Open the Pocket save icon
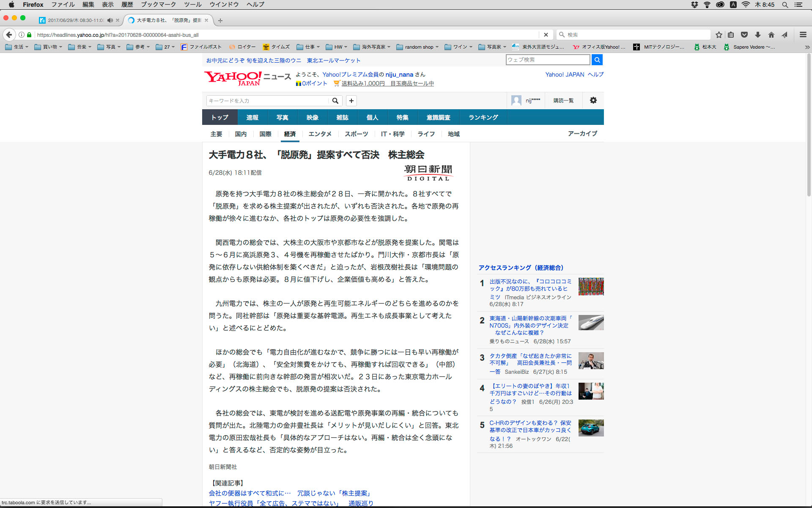The width and height of the screenshot is (812, 508). (x=744, y=35)
